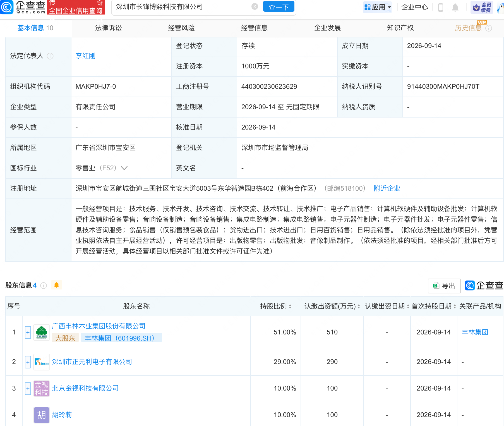Click info icon next to 股东信息
This screenshot has height=426, width=504.
(44, 285)
